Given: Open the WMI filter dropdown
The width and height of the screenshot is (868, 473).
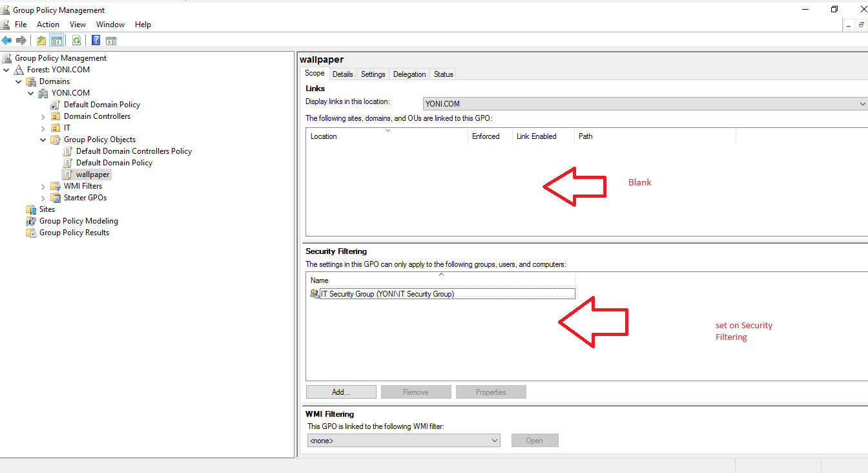Looking at the screenshot, I should pyautogui.click(x=404, y=441).
